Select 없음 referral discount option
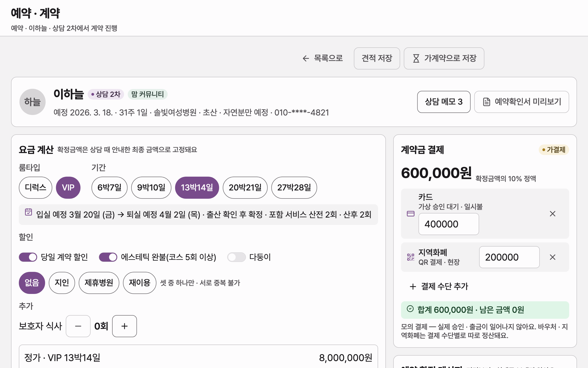This screenshot has width=588, height=368. pyautogui.click(x=32, y=283)
